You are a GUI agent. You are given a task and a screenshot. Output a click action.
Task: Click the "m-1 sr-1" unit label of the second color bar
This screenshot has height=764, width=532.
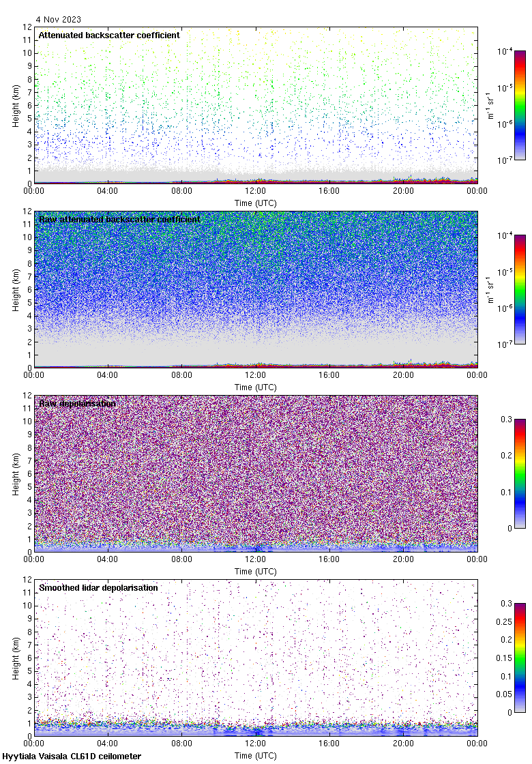(x=490, y=289)
